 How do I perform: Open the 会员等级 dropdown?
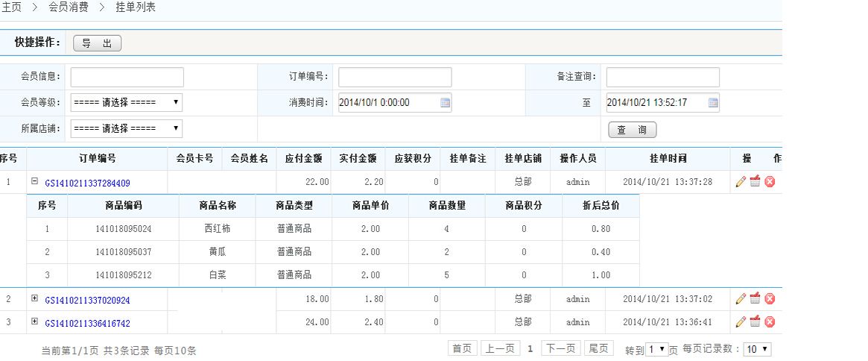pos(126,103)
